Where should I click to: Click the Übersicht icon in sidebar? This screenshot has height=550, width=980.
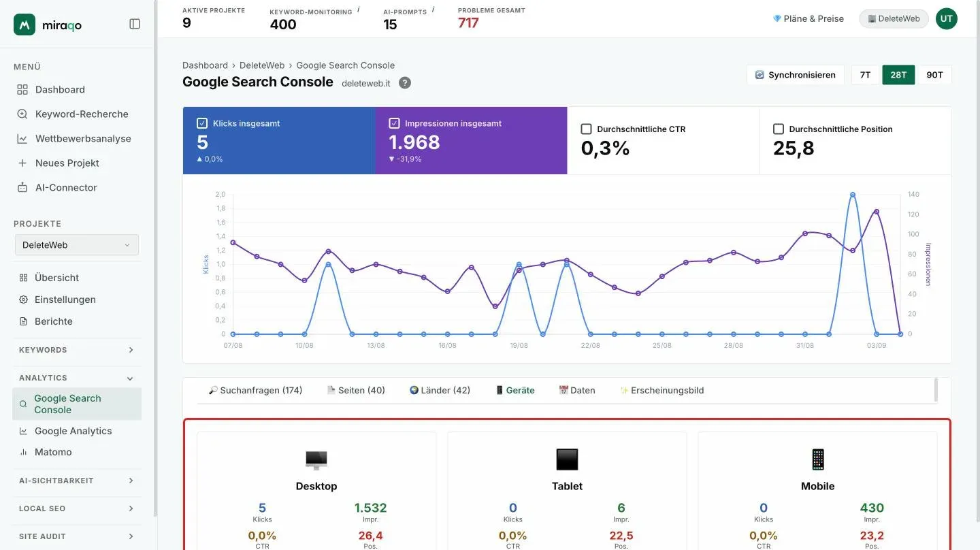point(23,278)
